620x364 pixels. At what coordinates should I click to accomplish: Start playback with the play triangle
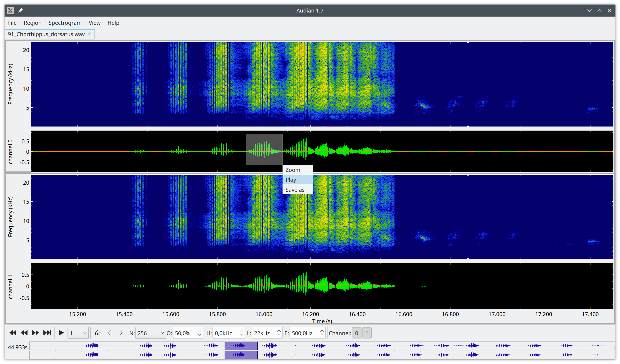tap(61, 333)
